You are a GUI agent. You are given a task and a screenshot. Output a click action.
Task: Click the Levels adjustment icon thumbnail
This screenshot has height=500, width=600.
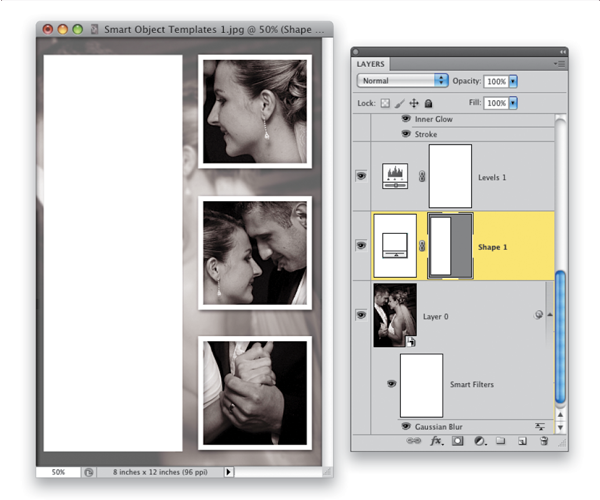[x=395, y=176]
